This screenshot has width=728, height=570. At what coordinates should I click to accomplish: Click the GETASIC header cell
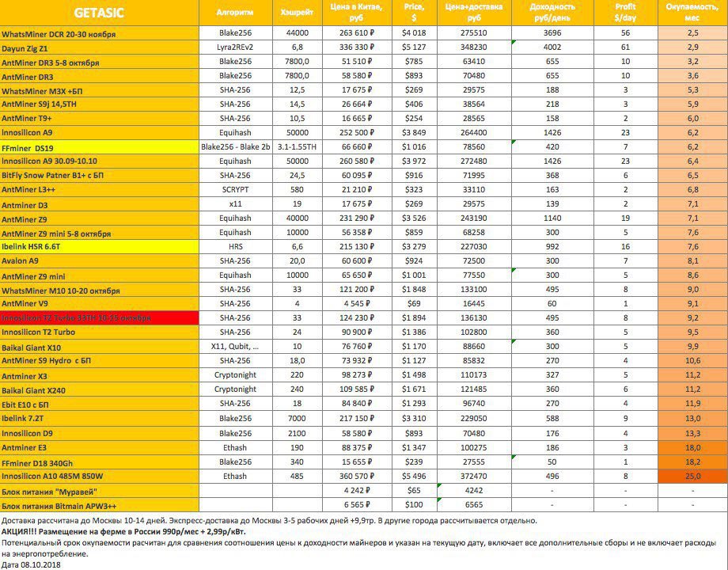click(100, 13)
